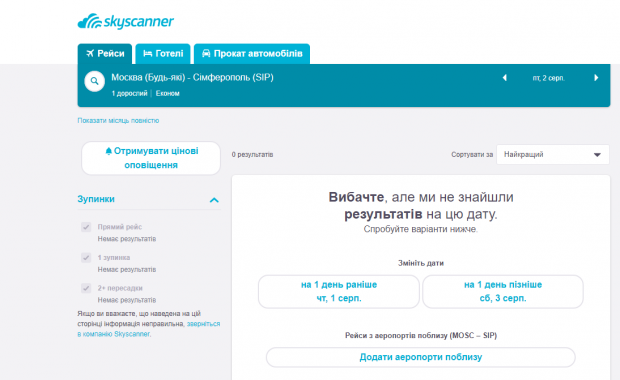Switch to the Готелі tab
Screen dimensions: 620x380
[x=163, y=54]
